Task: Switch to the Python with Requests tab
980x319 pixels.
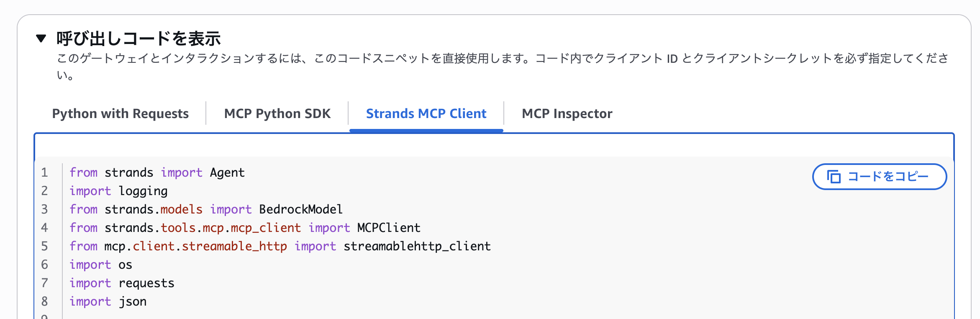Action: click(x=120, y=113)
